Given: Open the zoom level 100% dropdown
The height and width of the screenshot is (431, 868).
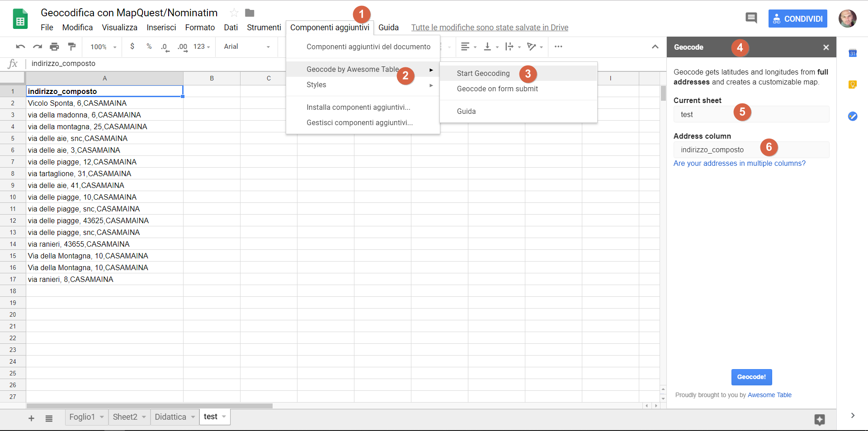Looking at the screenshot, I should [103, 47].
